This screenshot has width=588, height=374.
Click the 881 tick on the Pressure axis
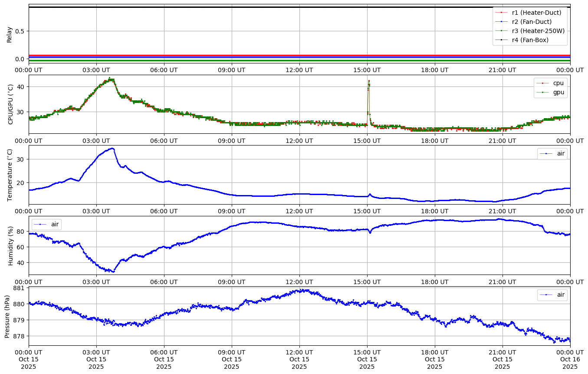point(20,288)
